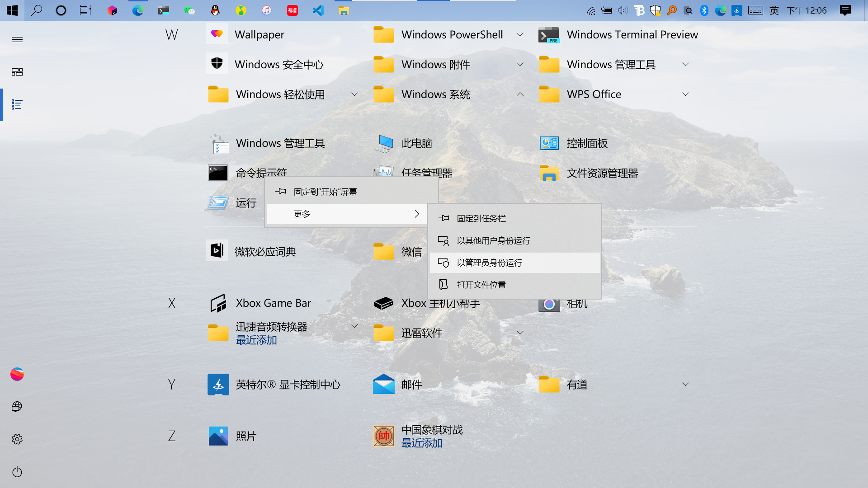Open Cortana circle in taskbar

tap(61, 10)
